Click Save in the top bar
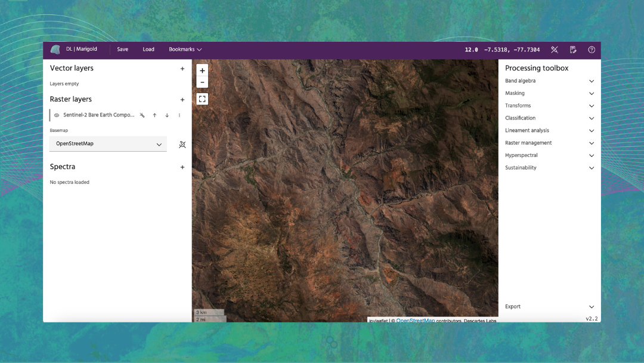644x363 pixels. point(122,50)
